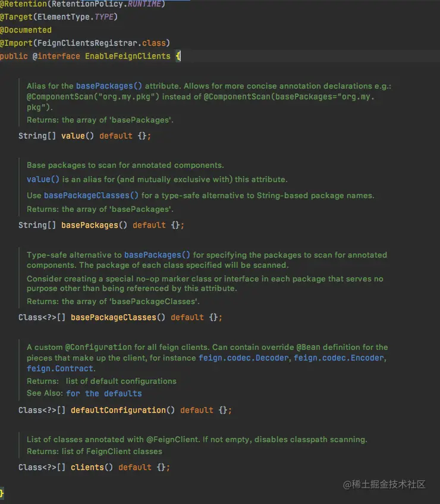This screenshot has height=504, width=440.
Task: Click the 'public' keyword
Action: 14,57
